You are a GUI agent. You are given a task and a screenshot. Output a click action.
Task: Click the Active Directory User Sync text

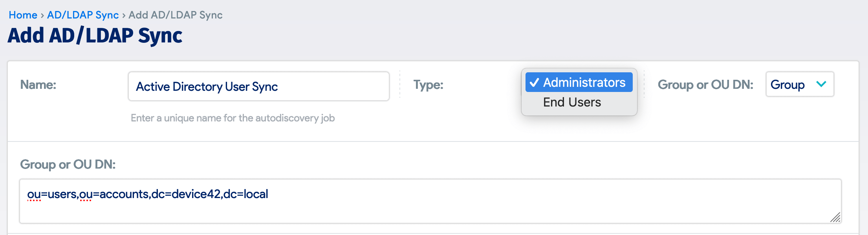point(207,86)
